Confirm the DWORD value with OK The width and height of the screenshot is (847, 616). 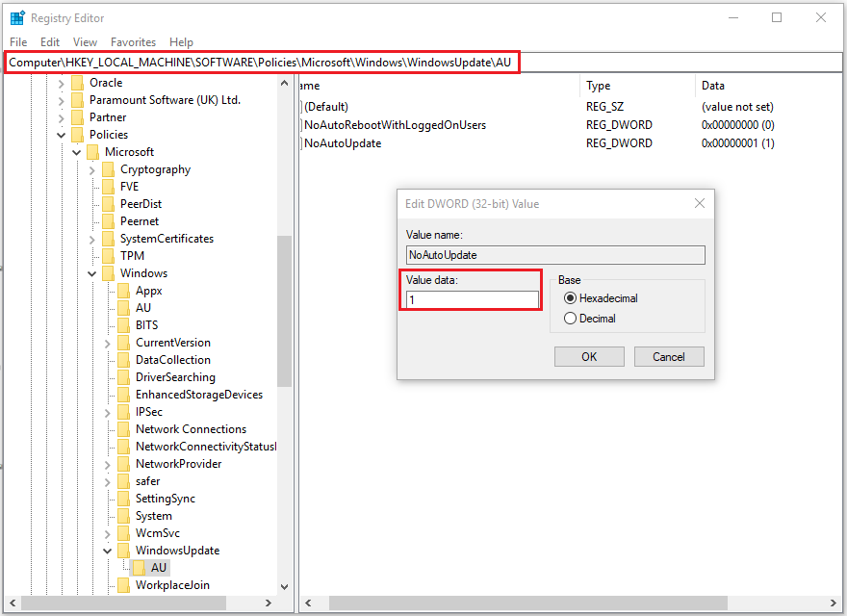click(x=589, y=357)
